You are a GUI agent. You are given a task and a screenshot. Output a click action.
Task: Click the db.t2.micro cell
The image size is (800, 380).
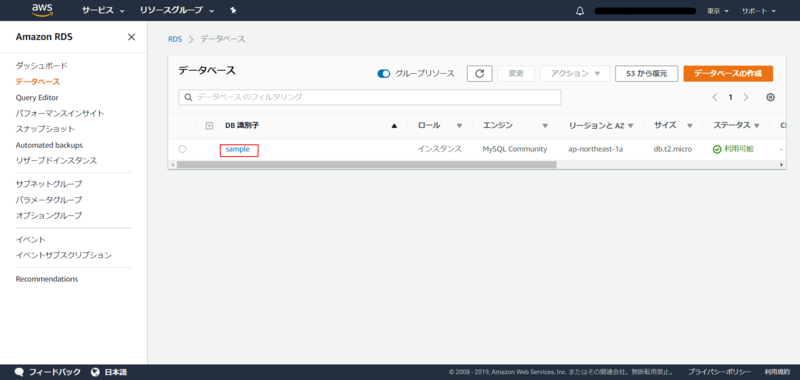(674, 149)
